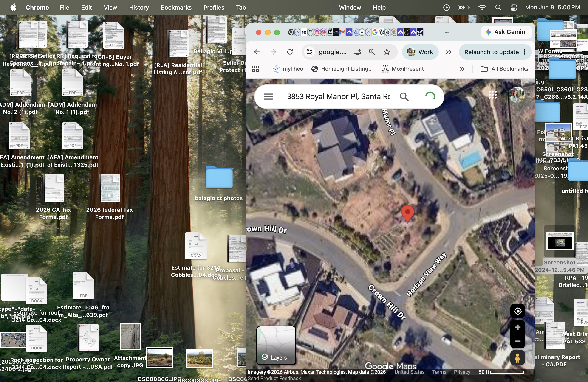Open the myTheo bookmark
Viewport: 588px width, 382px height.
click(x=288, y=69)
